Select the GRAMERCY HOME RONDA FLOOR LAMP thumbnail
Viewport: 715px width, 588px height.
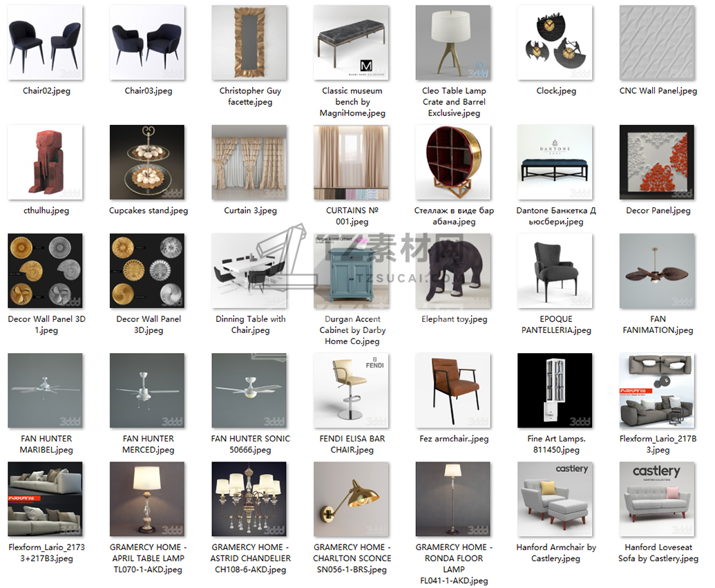452,499
